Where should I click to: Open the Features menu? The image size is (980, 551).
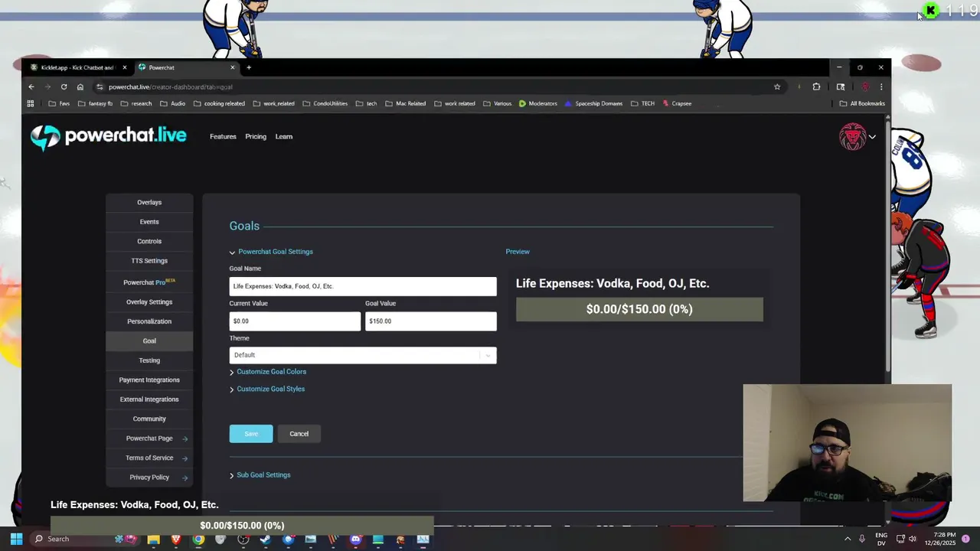click(x=223, y=137)
